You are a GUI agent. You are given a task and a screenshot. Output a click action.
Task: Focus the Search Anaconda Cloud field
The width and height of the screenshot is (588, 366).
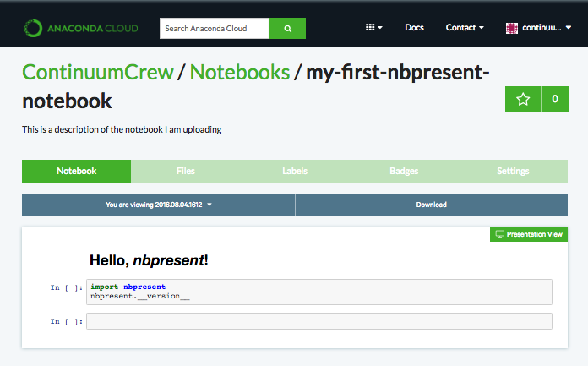(215, 28)
